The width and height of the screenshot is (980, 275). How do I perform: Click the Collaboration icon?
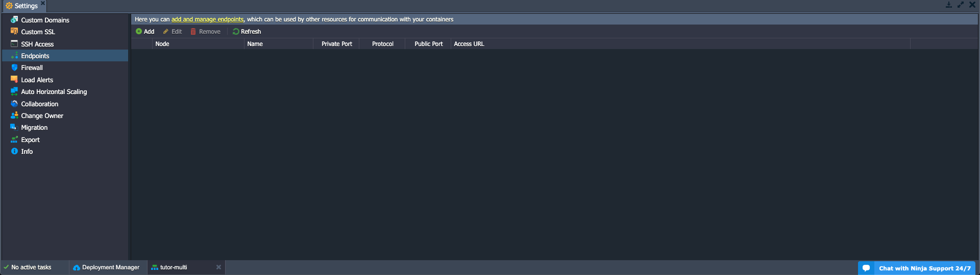click(14, 104)
